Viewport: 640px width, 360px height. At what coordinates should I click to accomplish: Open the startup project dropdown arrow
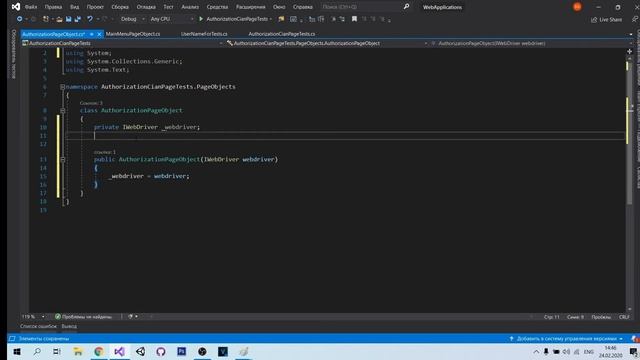click(x=271, y=19)
